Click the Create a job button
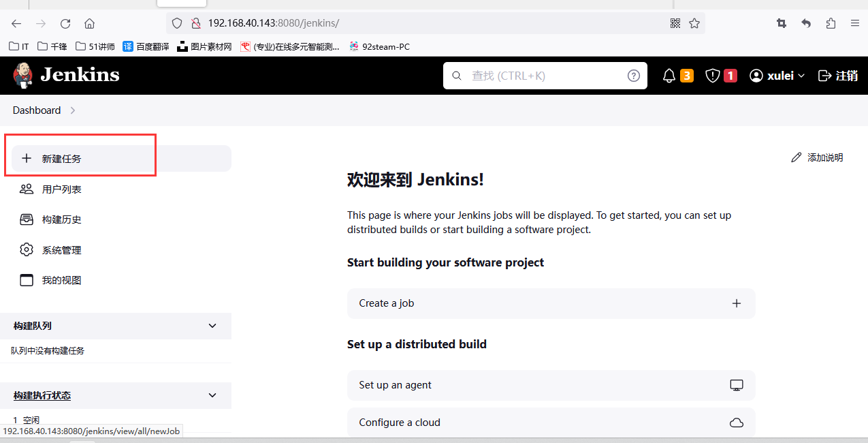 tap(551, 303)
